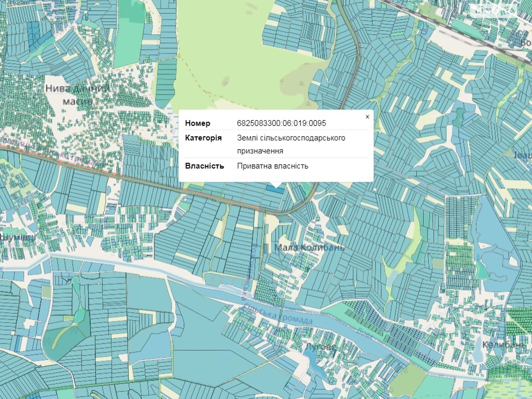Click the 'Шумівці' label at left edge
Image resolution: width=532 pixels, height=399 pixels.
pyautogui.click(x=17, y=237)
